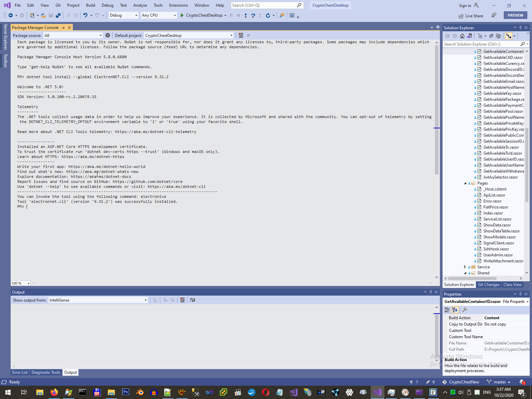Open the File menu
The width and height of the screenshot is (532, 399).
(18, 5)
